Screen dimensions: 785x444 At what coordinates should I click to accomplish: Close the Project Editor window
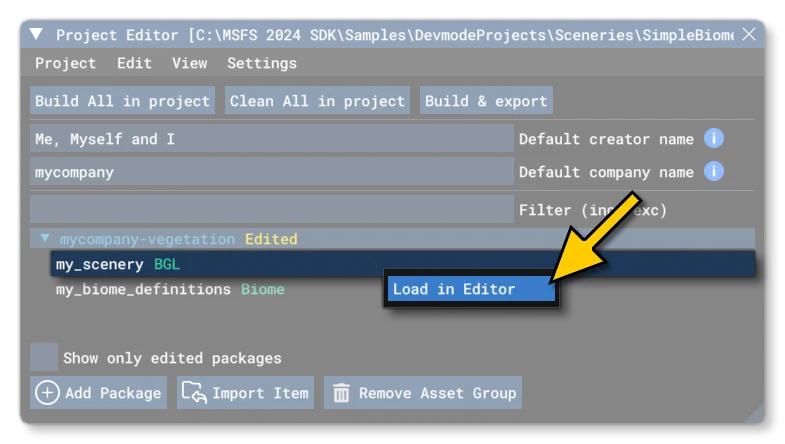pos(749,34)
